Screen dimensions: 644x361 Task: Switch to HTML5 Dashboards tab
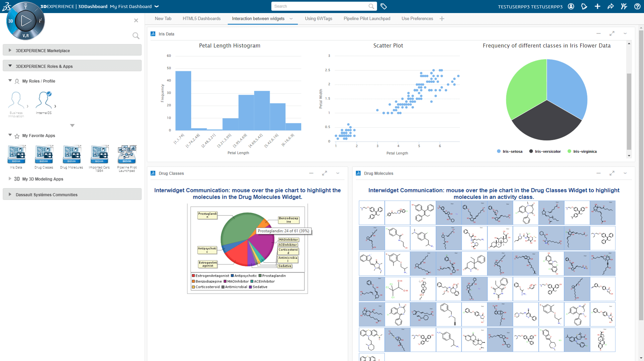click(x=201, y=19)
